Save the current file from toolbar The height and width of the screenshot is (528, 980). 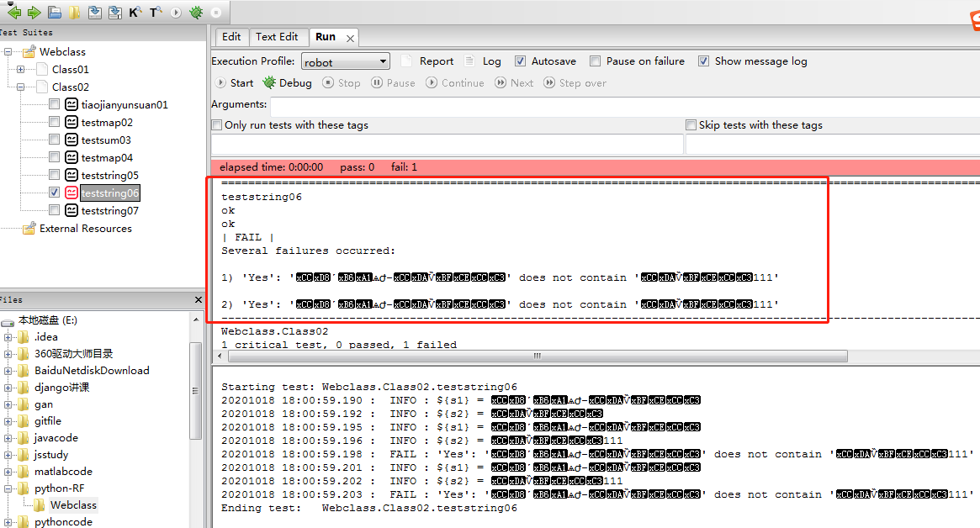[94, 12]
